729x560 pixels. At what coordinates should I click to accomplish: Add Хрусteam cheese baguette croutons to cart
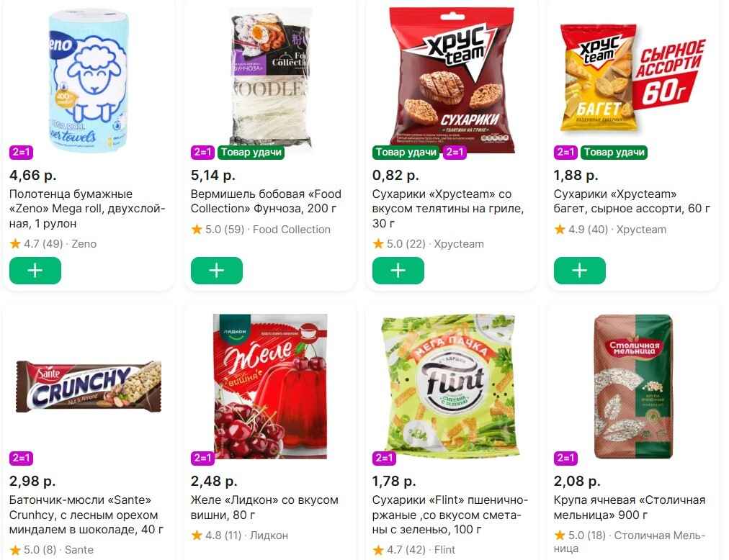tap(580, 271)
